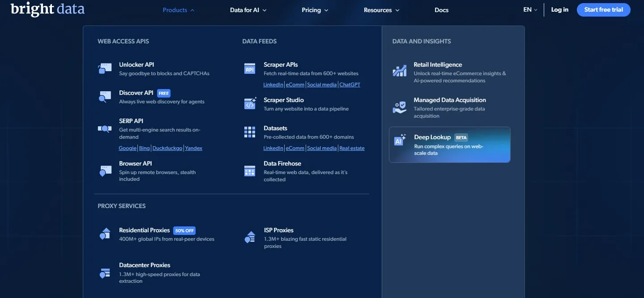This screenshot has height=298, width=644.
Task: Click the Managed Data Acquisition icon
Action: 400,107
